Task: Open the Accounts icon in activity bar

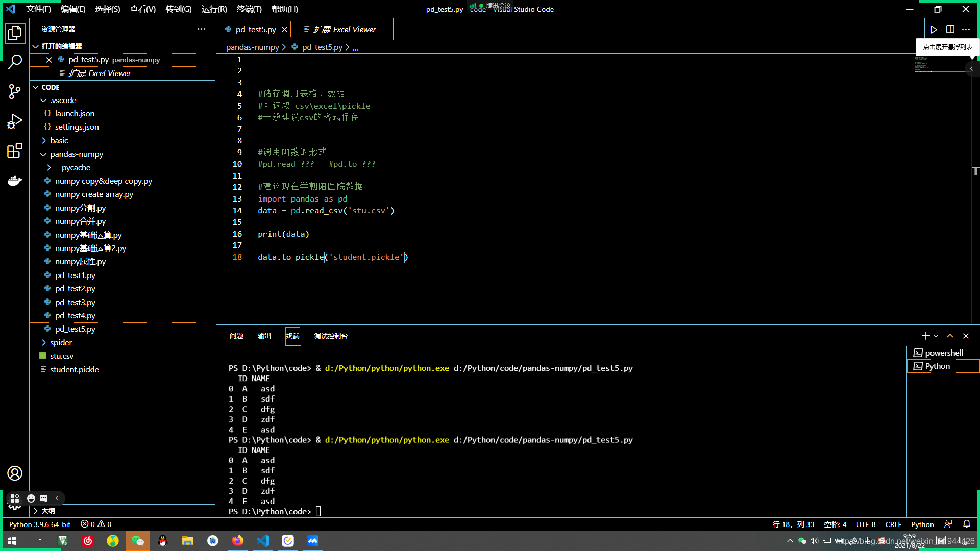Action: (x=15, y=473)
